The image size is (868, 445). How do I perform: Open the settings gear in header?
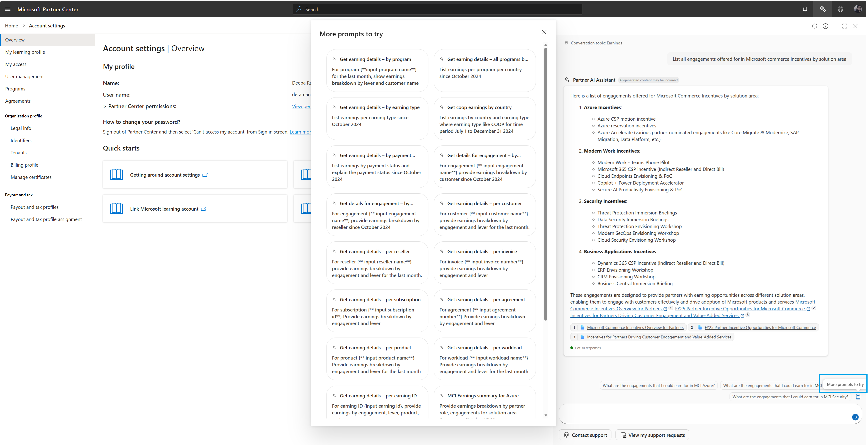[x=840, y=9]
